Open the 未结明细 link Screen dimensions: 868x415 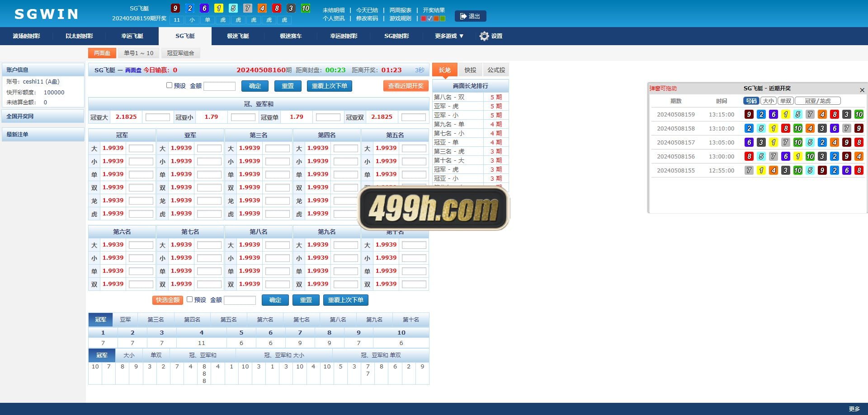(334, 10)
